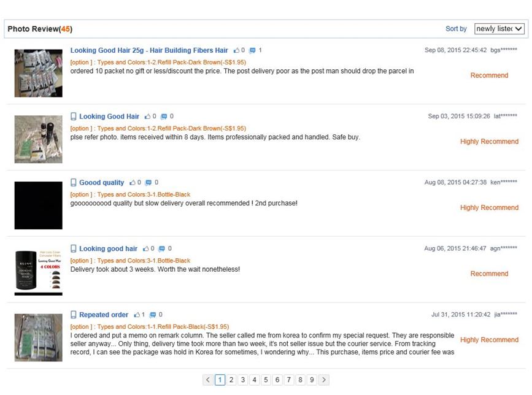
Task: Click comment icon on Repeated order review
Action: [153, 315]
